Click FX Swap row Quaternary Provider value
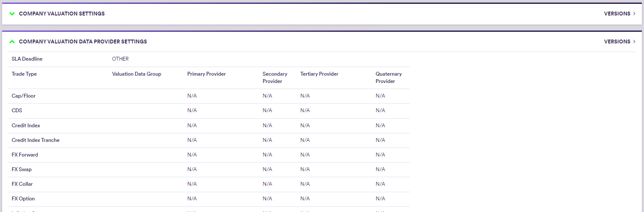Viewport: 644px width, 212px height. point(380,169)
